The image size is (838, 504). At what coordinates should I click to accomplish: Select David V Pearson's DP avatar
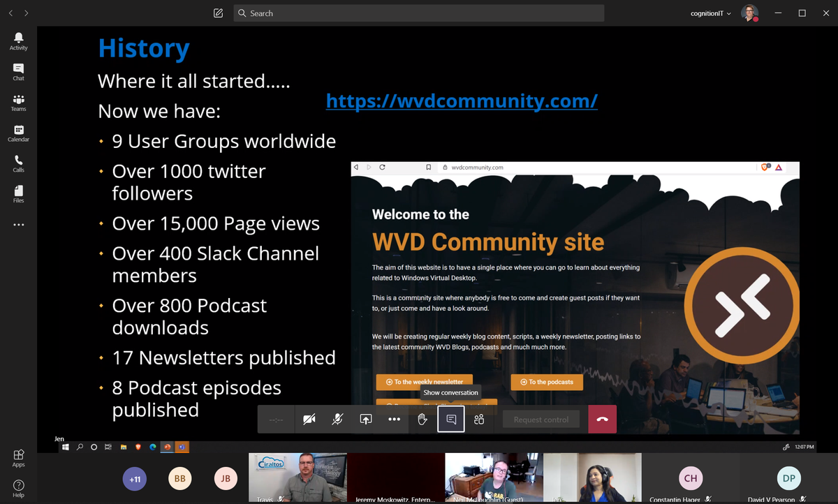tap(788, 478)
